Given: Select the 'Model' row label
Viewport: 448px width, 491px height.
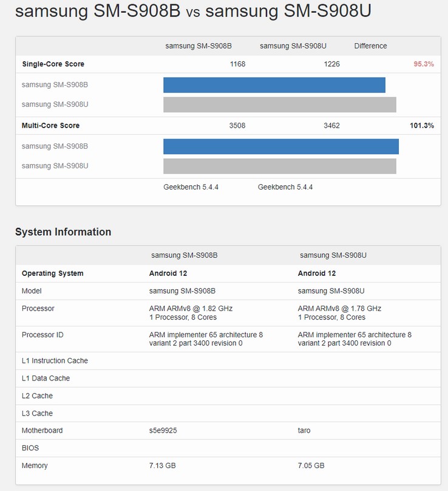Looking at the screenshot, I should click(x=32, y=291).
